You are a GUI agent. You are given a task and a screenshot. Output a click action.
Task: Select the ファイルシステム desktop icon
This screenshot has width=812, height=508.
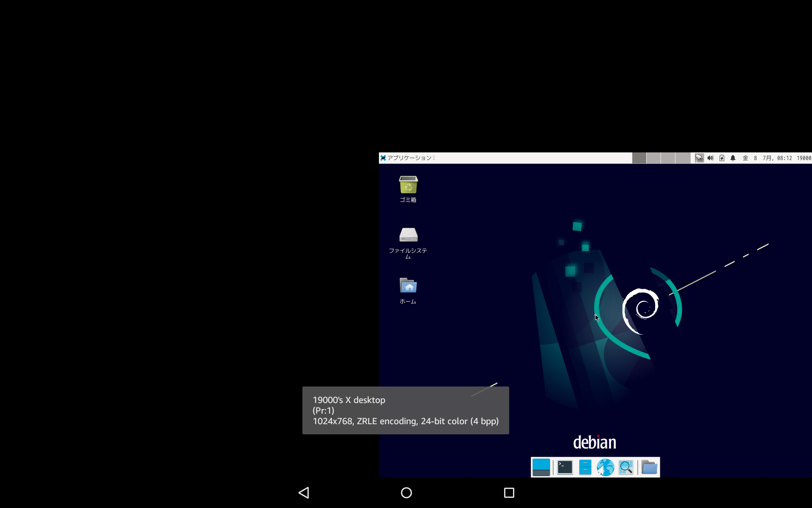(x=408, y=243)
